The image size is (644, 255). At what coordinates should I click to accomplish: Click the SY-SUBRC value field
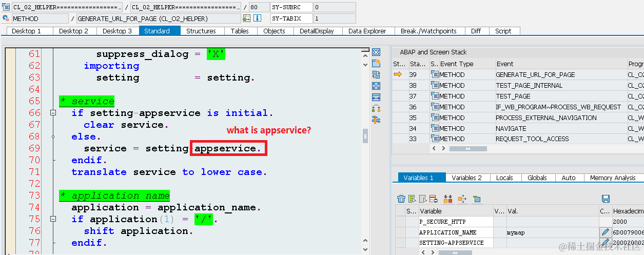click(334, 7)
